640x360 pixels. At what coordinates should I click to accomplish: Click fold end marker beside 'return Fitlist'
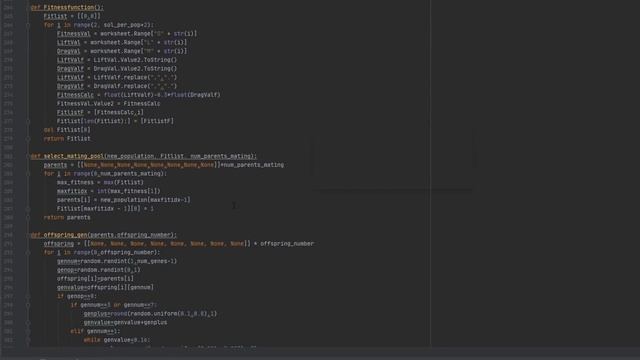click(x=28, y=139)
